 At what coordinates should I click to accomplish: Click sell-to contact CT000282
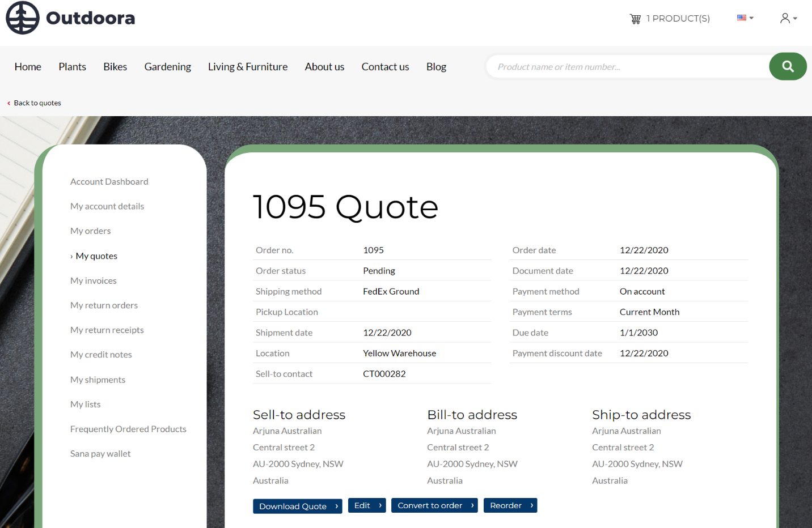pyautogui.click(x=384, y=374)
